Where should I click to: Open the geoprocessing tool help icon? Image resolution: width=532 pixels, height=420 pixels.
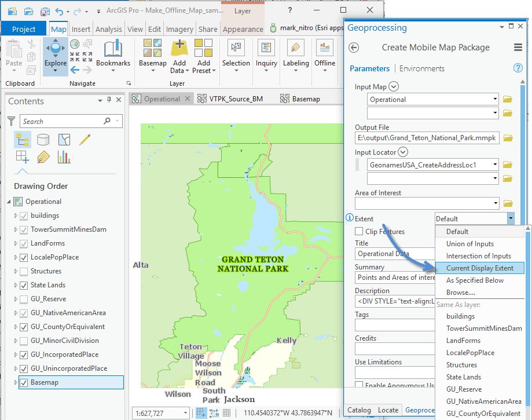[x=518, y=68]
